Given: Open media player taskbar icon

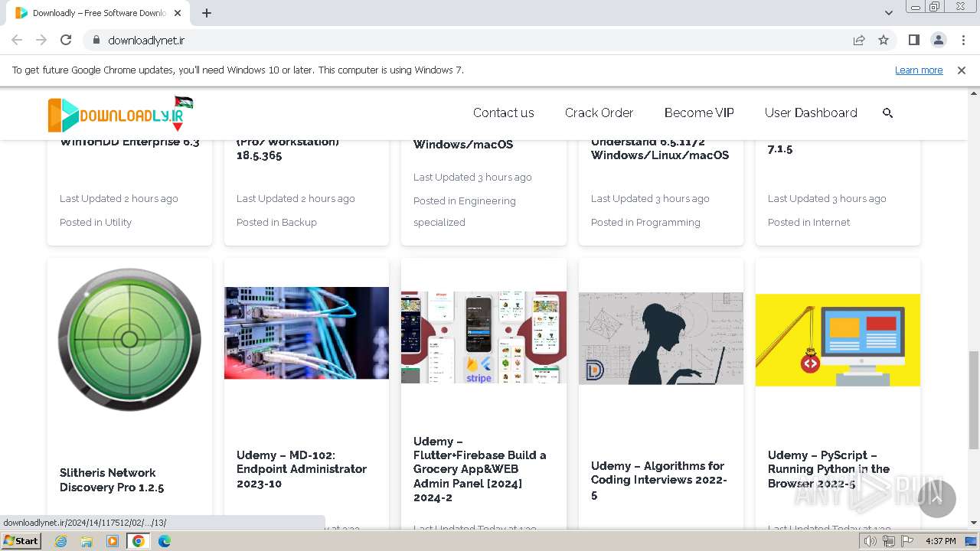Looking at the screenshot, I should click(x=113, y=541).
